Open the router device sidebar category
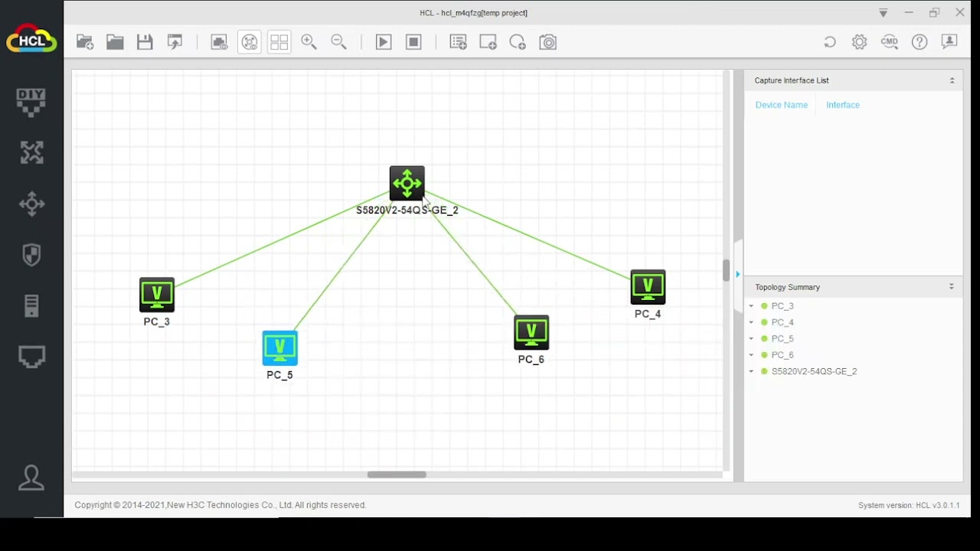Screen dimensions: 980x551 31,152
